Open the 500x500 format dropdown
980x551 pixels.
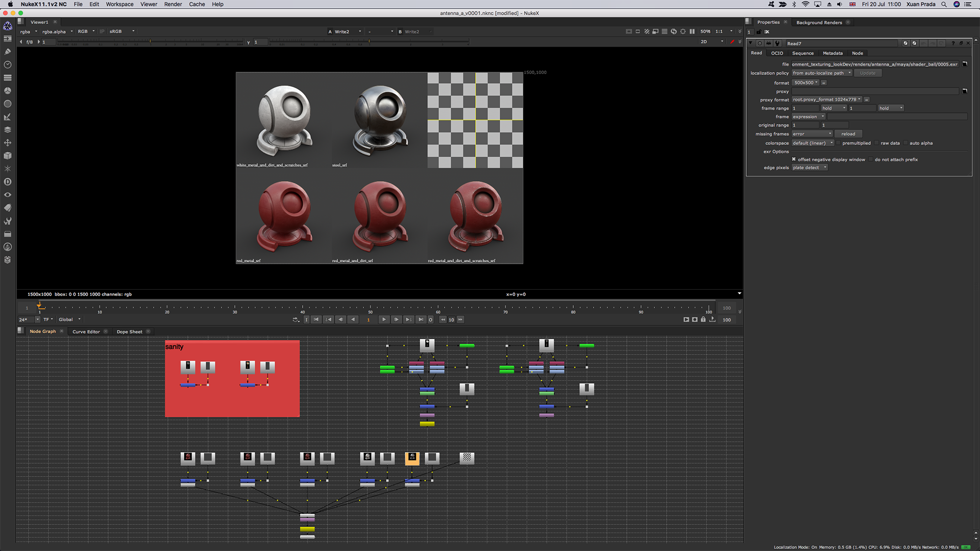click(x=806, y=83)
